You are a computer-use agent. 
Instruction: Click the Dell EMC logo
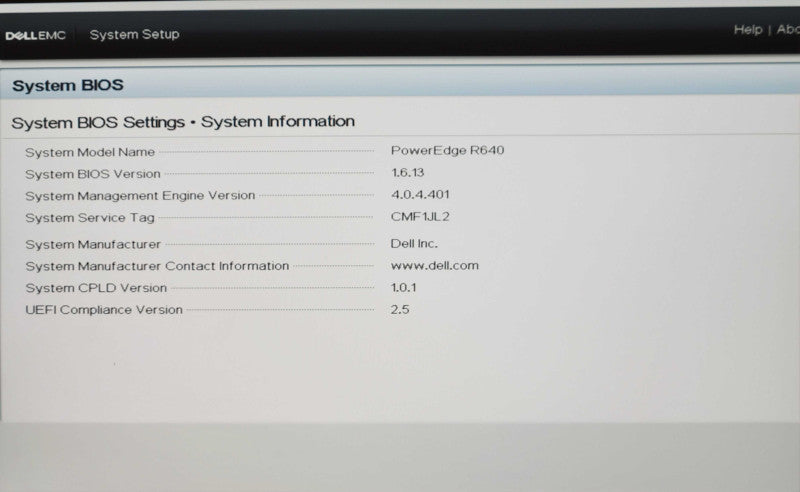tap(36, 35)
